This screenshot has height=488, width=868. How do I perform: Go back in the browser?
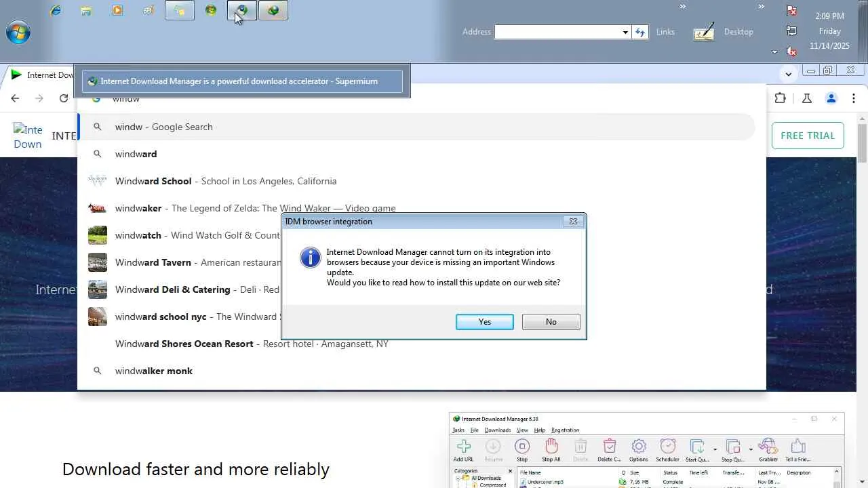coord(15,98)
